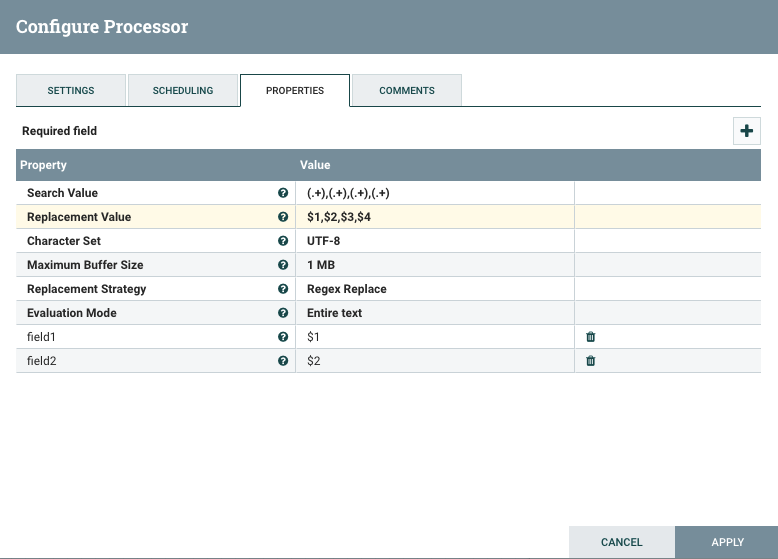Delete the field1 property with trash icon
Image resolution: width=778 pixels, height=559 pixels.
pos(590,337)
